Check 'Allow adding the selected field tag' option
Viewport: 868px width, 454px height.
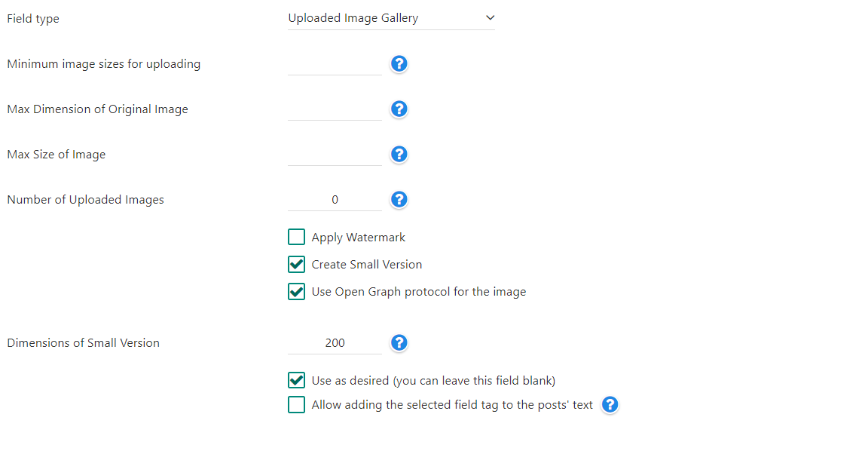tap(297, 405)
